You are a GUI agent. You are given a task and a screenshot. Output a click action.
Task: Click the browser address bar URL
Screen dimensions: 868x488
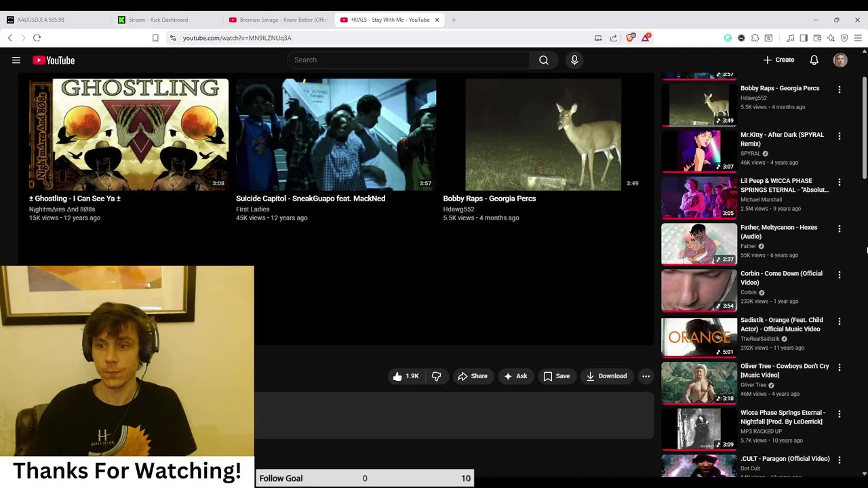coord(237,38)
